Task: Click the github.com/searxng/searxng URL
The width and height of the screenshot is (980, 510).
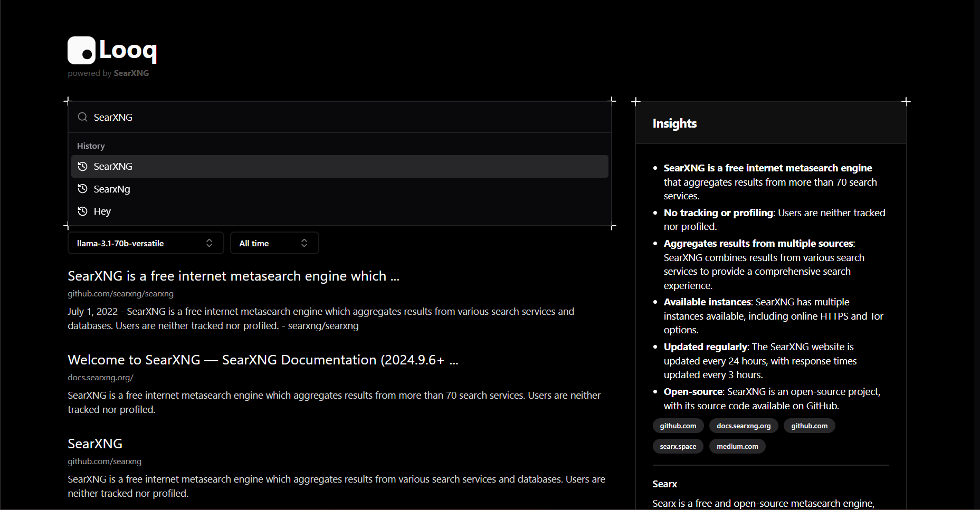Action: [x=120, y=294]
